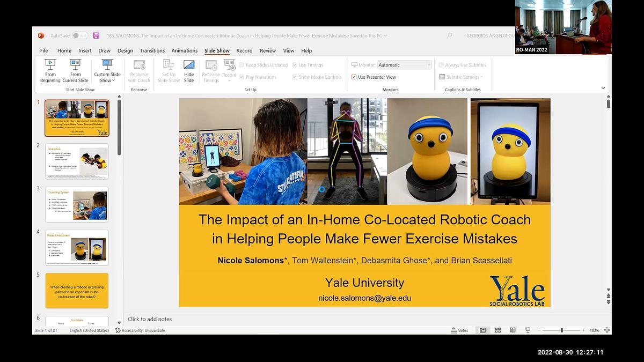644x362 pixels.
Task: Open the File tab
Action: point(44,50)
